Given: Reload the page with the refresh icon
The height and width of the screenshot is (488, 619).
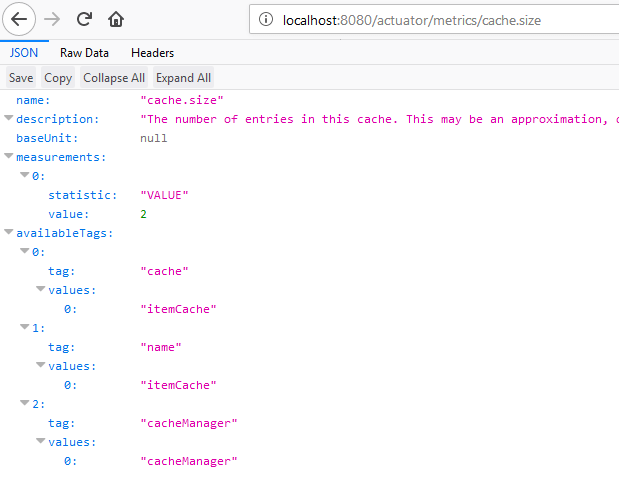Looking at the screenshot, I should tap(84, 19).
